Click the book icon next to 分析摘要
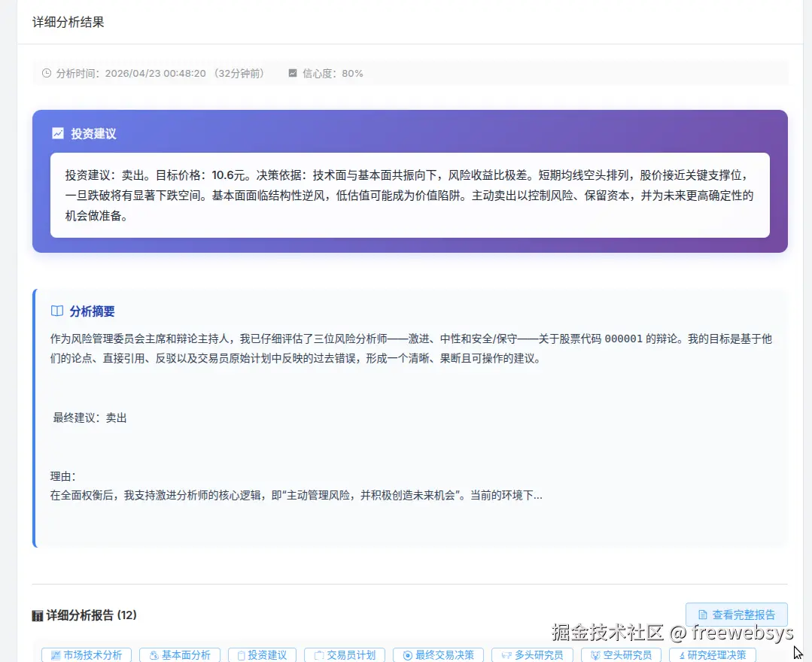This screenshot has height=662, width=812. [58, 310]
